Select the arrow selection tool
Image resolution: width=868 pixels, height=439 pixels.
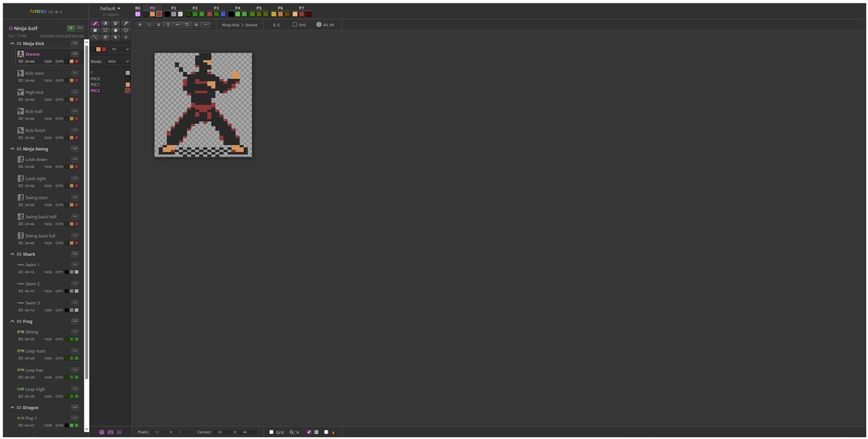coord(115,35)
